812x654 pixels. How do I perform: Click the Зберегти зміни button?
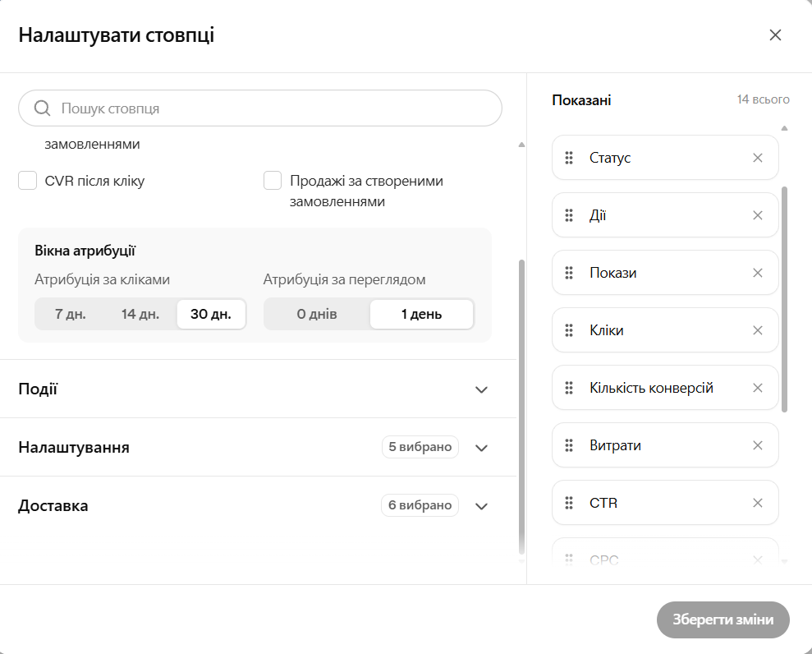[723, 619]
